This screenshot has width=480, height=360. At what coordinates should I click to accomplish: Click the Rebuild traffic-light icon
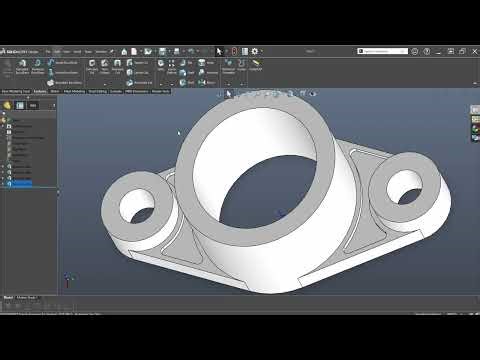tap(234, 52)
